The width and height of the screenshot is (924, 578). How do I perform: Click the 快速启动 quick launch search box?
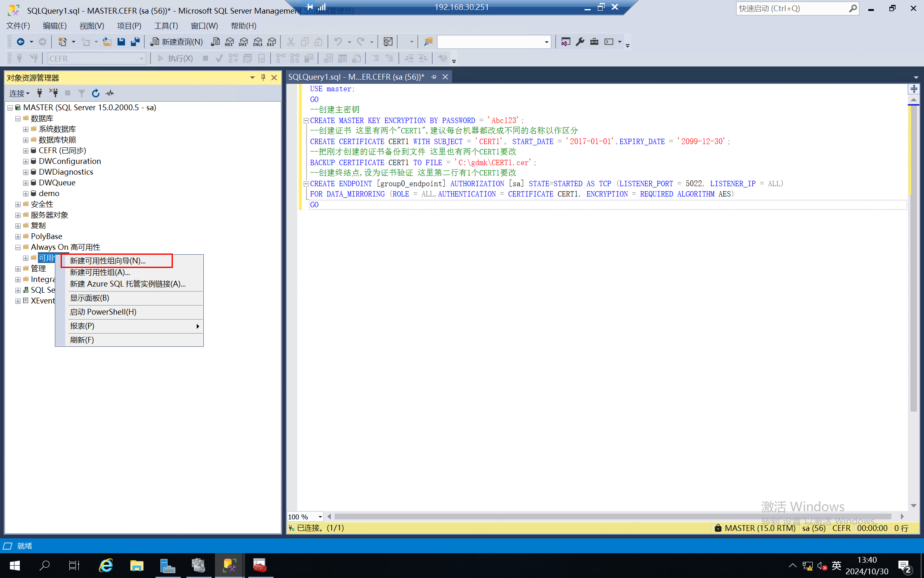pos(792,9)
